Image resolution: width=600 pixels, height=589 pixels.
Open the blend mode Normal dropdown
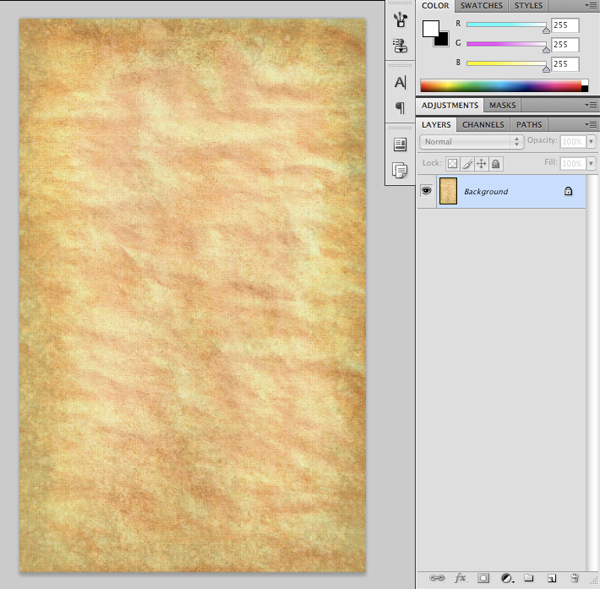pyautogui.click(x=471, y=142)
